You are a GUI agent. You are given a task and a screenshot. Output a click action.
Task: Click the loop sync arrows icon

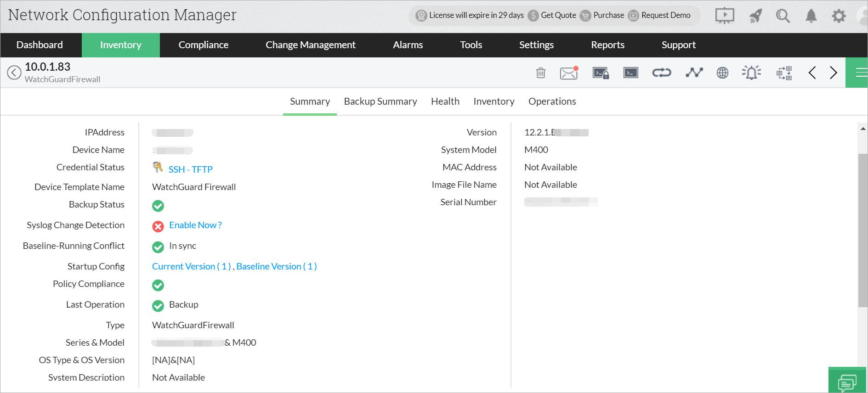pyautogui.click(x=661, y=73)
